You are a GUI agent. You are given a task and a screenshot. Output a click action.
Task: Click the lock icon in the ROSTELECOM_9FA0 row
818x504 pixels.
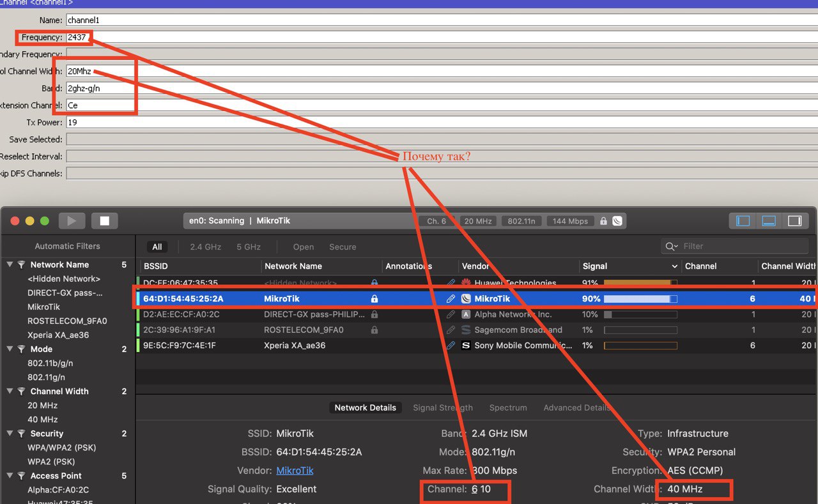(374, 330)
